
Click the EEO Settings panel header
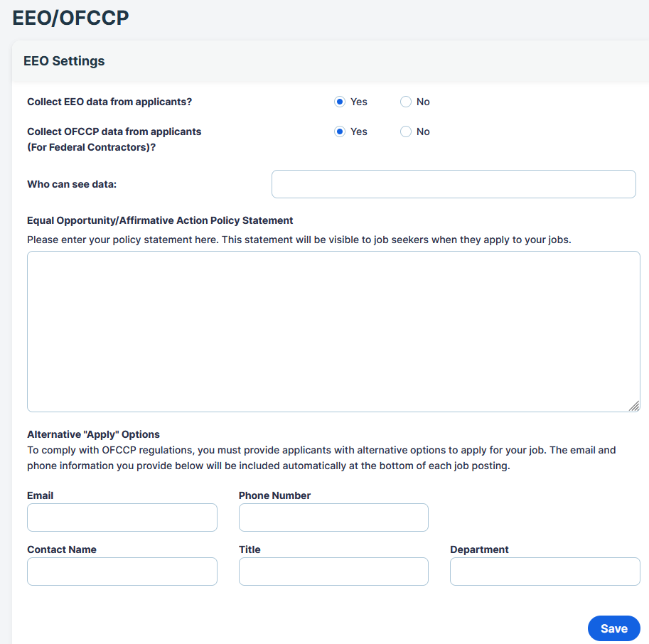[64, 61]
